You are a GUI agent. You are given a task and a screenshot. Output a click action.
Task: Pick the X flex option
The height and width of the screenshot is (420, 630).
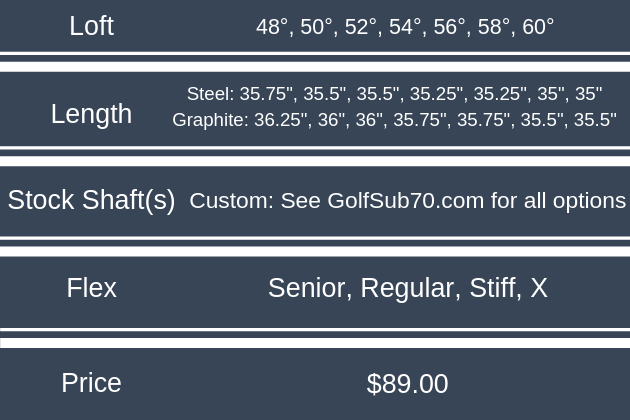coord(539,289)
